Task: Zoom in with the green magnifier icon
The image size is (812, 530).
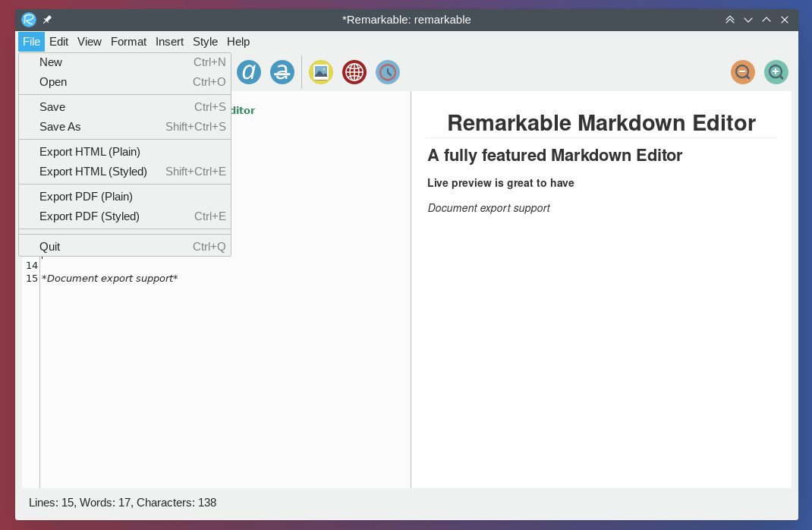Action: tap(776, 72)
